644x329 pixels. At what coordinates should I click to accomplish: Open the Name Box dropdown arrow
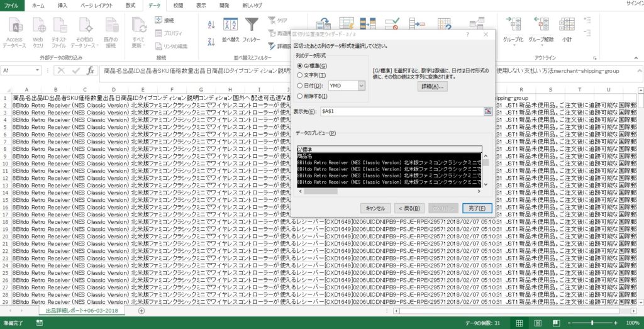point(38,70)
